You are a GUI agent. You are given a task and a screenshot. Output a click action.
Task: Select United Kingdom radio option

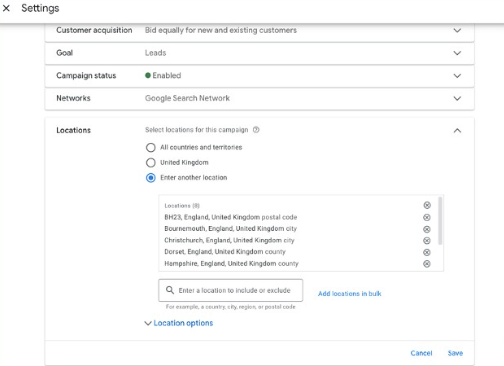[x=151, y=162]
